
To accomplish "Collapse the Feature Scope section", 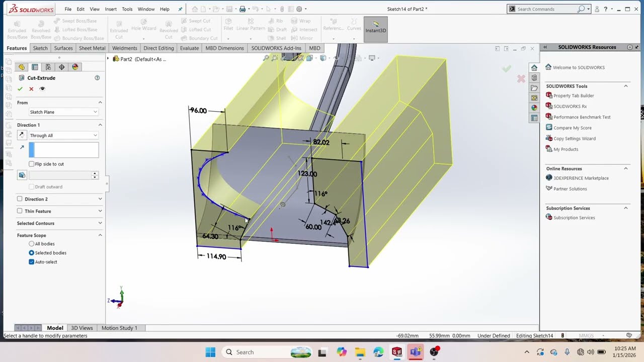I will coord(100,235).
